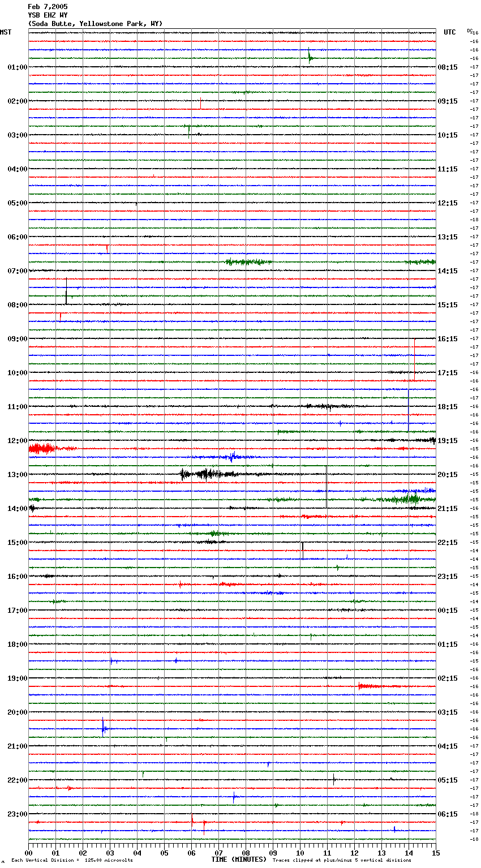Image resolution: width=481 pixels, height=868 pixels.
Task: Click the UTC time zone label
Action: pyautogui.click(x=449, y=32)
